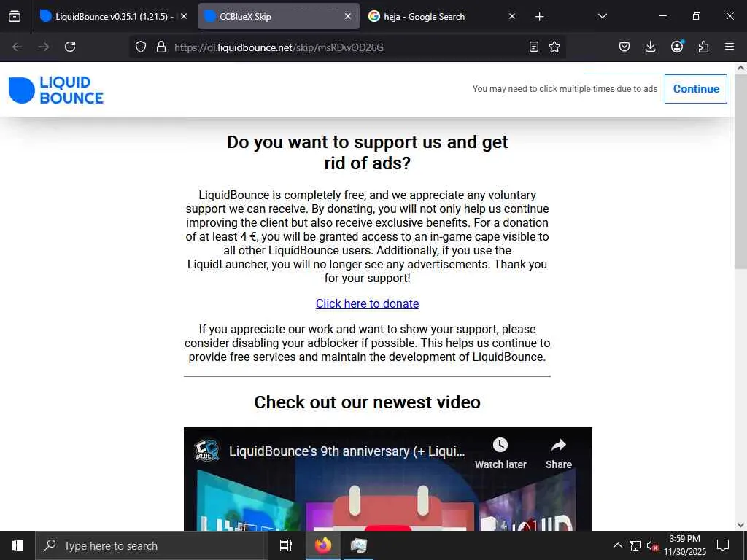Close the heja Google Search tab

[x=511, y=16]
